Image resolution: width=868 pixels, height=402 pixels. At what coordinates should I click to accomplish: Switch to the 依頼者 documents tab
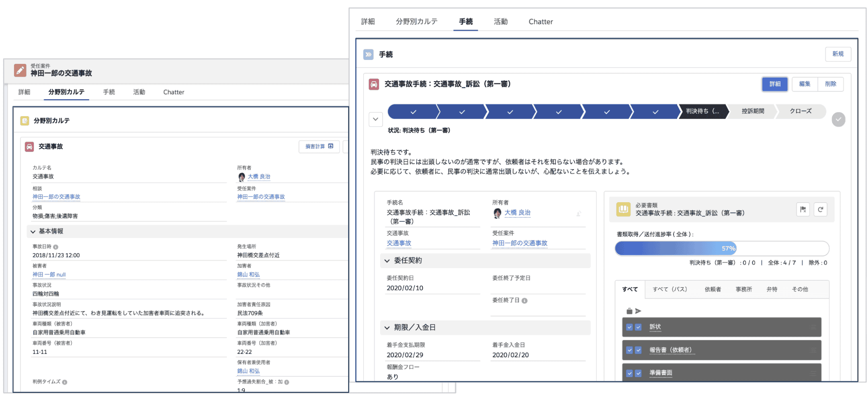[x=712, y=289]
